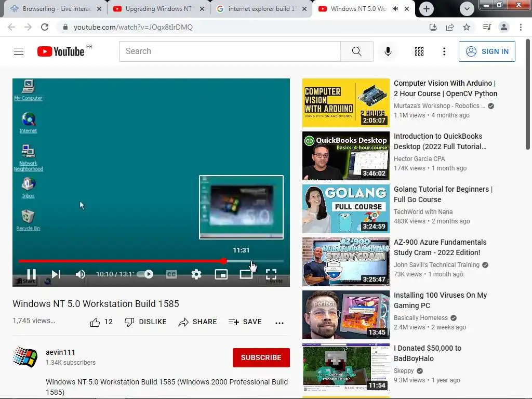Like the video with thumbs up
This screenshot has height=399, width=532.
[x=101, y=322]
